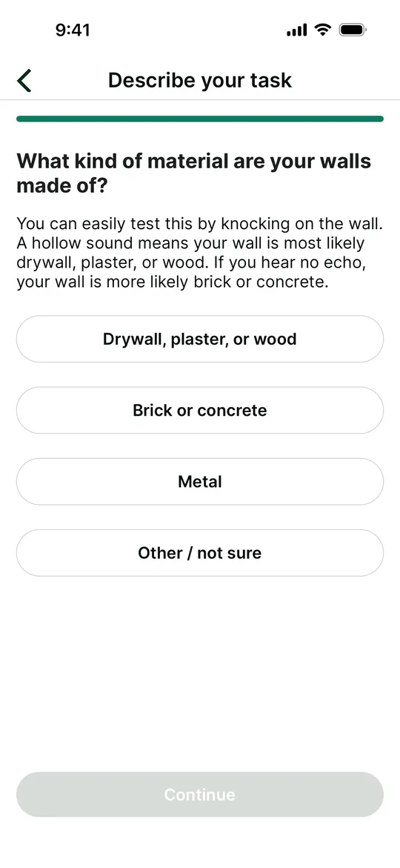
Task: Tap the wall material question heading
Action: pyautogui.click(x=193, y=173)
